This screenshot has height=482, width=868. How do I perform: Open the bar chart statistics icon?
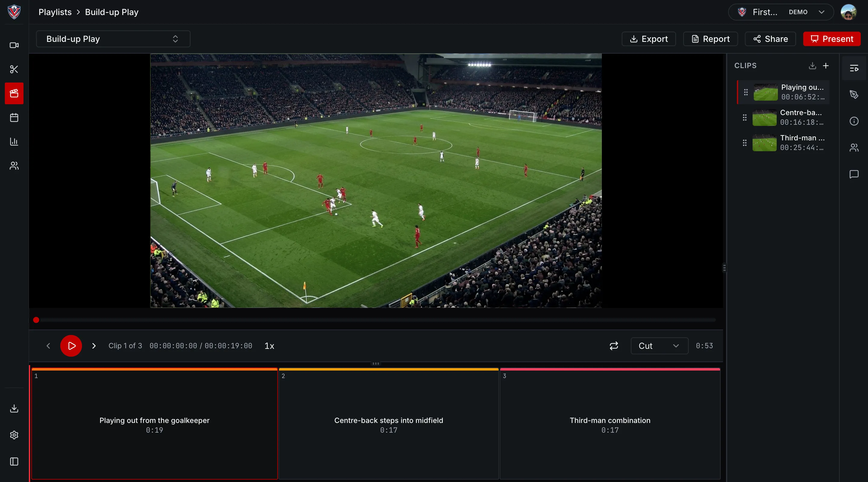[x=14, y=142]
